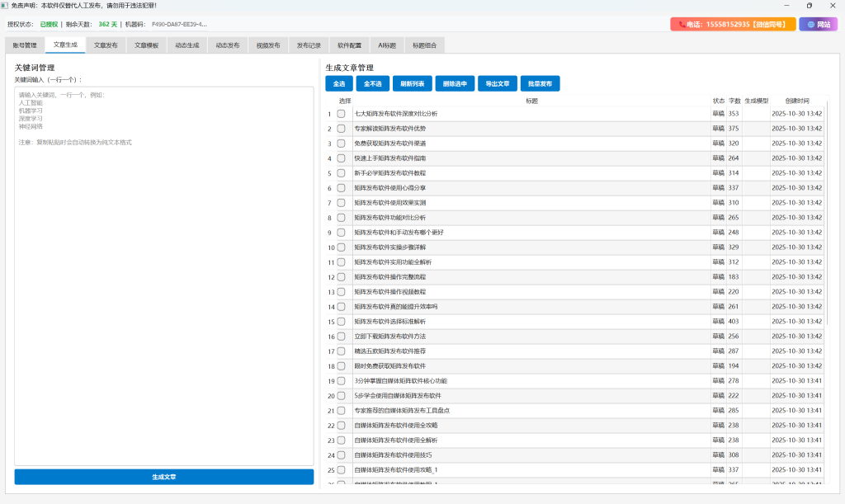This screenshot has width=845, height=504.
Task: Click the blue 生成文章 button
Action: (x=163, y=477)
